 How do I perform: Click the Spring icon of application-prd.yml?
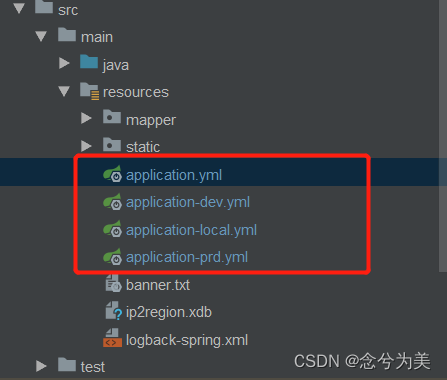112,257
